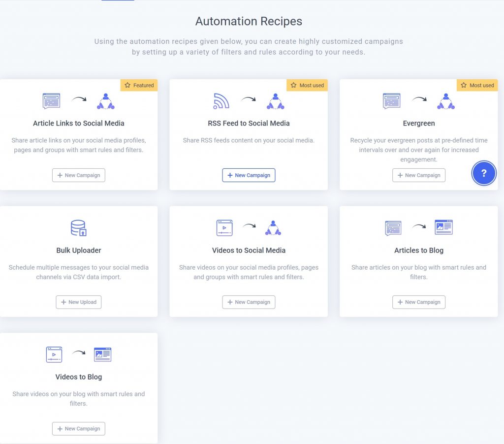Click 'Share articles on your blog' description
Viewport: 504px width, 444px height.
tap(418, 272)
